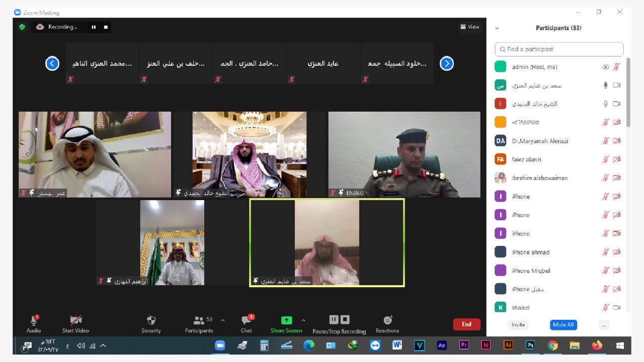
Task: Open Photoshop from the taskbar
Action: click(x=530, y=345)
